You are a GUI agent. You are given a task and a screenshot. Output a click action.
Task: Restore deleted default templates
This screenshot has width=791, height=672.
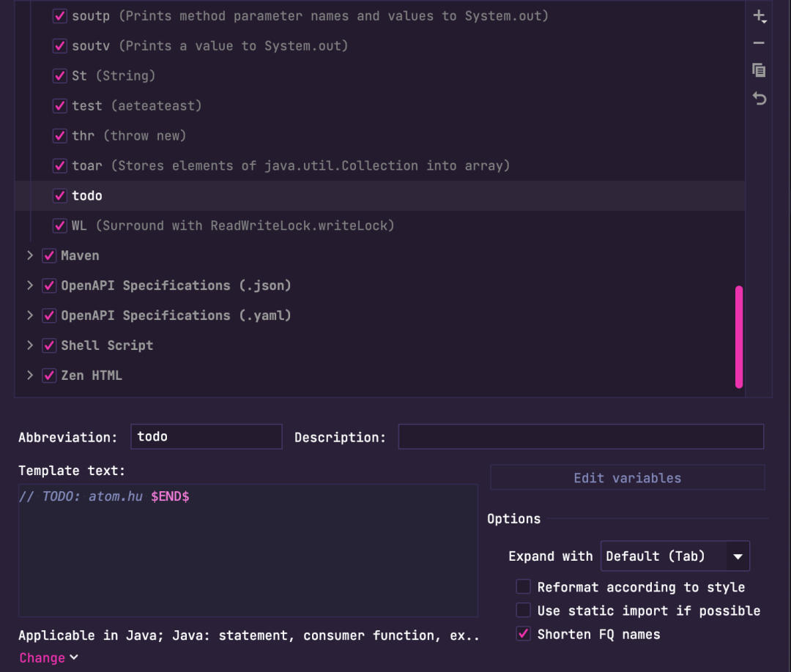[x=760, y=97]
